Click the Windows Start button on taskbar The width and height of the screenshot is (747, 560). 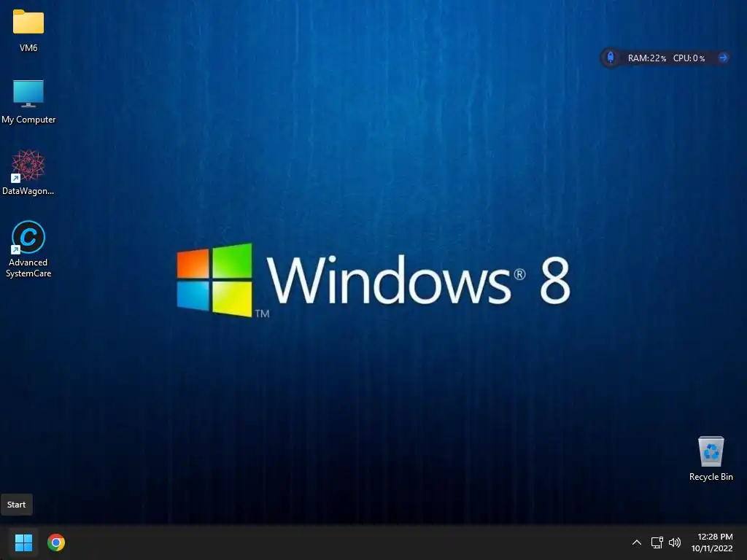coord(23,542)
